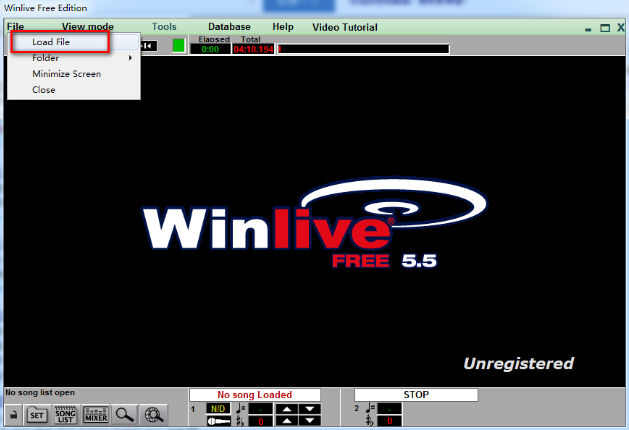Click the microphone icon on player 1
This screenshot has height=430, width=629.
(218, 421)
